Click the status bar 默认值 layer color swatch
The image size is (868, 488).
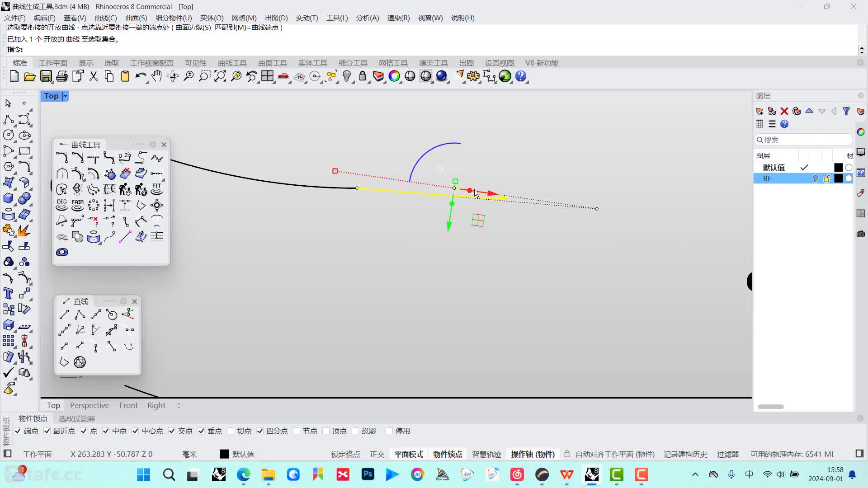pyautogui.click(x=224, y=454)
